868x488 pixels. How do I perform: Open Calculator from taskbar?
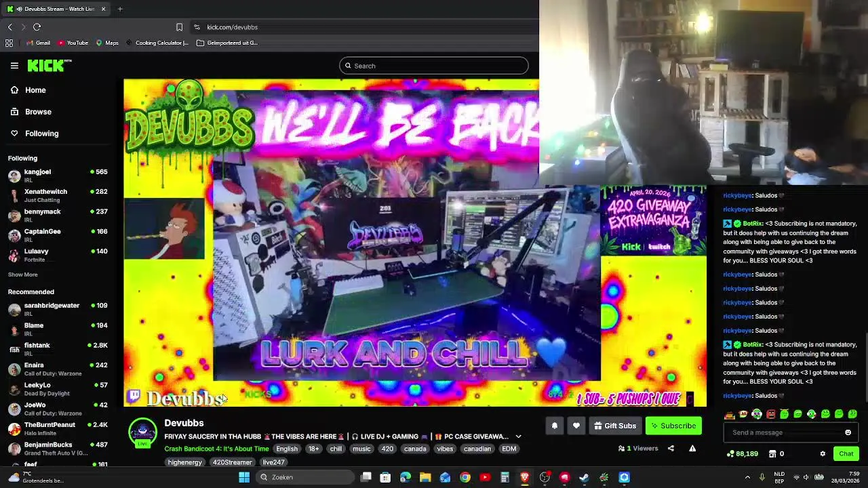505,477
